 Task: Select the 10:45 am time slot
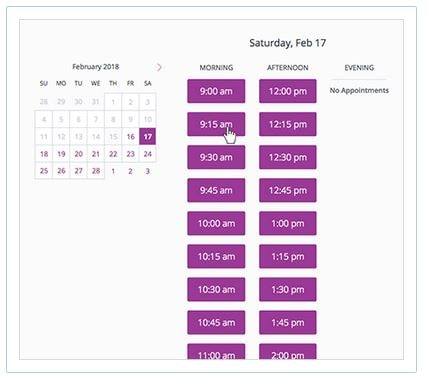point(216,323)
